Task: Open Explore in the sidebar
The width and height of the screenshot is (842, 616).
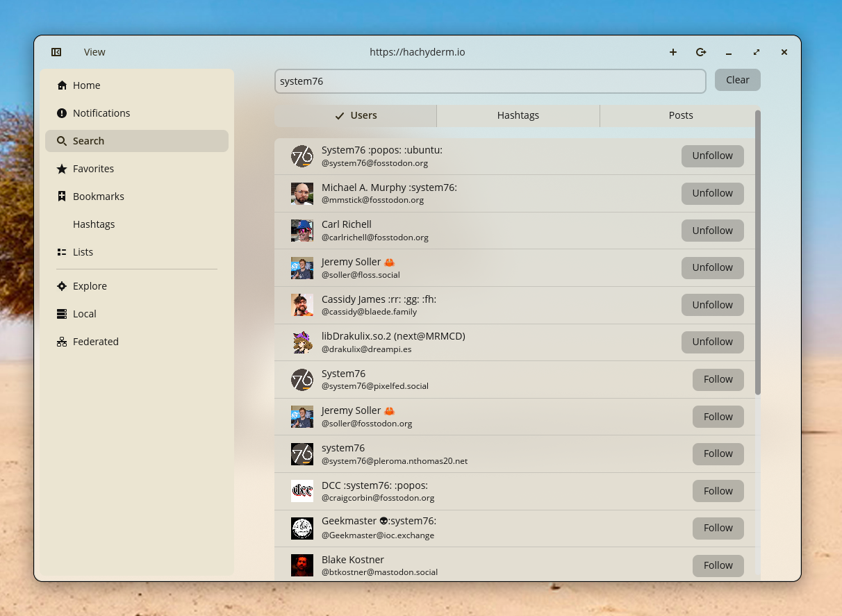Action: point(137,286)
